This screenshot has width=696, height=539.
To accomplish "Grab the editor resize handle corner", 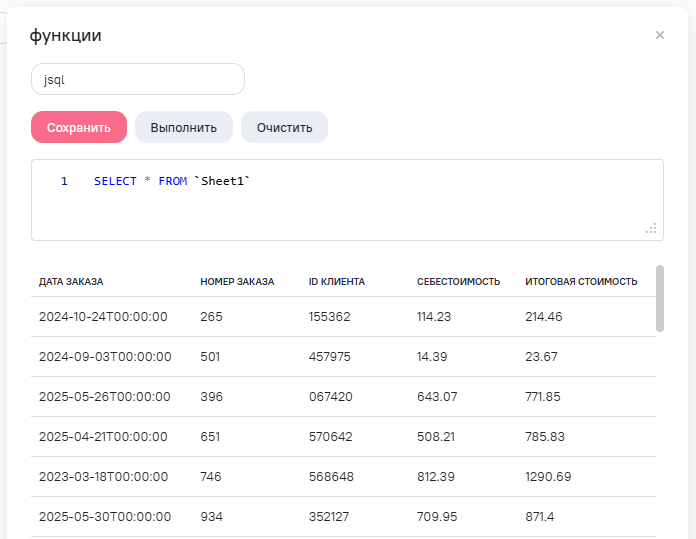I will coord(651,228).
